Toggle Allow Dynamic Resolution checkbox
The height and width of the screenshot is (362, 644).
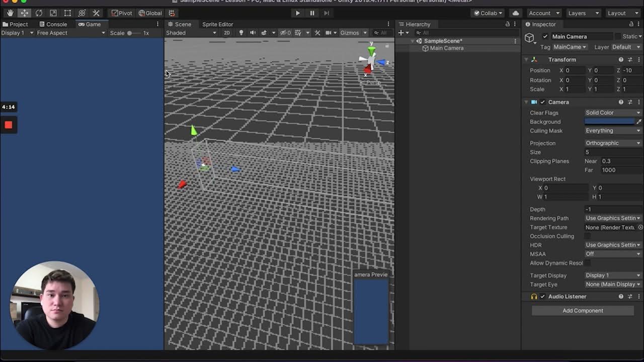[x=588, y=263]
